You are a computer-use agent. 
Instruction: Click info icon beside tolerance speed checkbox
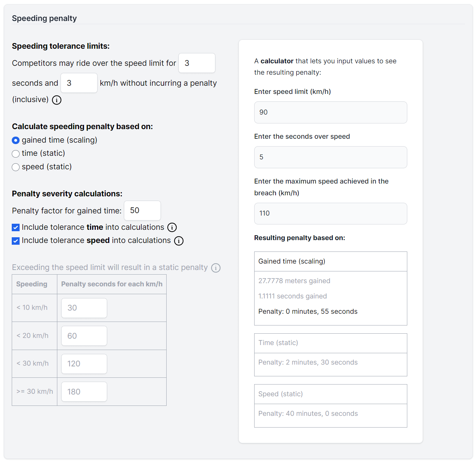tap(179, 241)
